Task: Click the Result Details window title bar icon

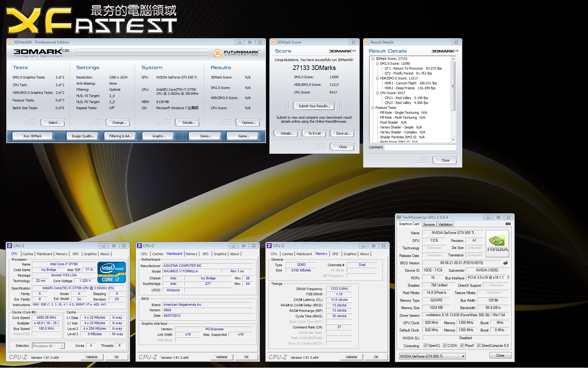Action: tap(367, 42)
